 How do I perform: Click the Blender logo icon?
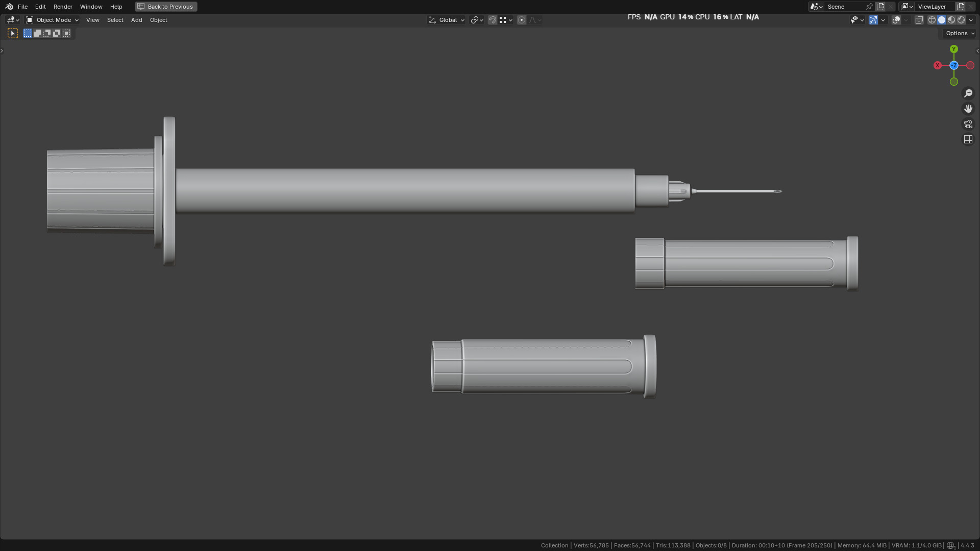9,7
